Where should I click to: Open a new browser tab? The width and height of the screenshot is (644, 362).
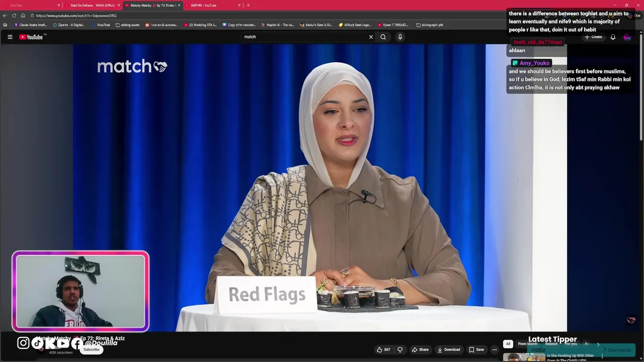click(x=248, y=5)
